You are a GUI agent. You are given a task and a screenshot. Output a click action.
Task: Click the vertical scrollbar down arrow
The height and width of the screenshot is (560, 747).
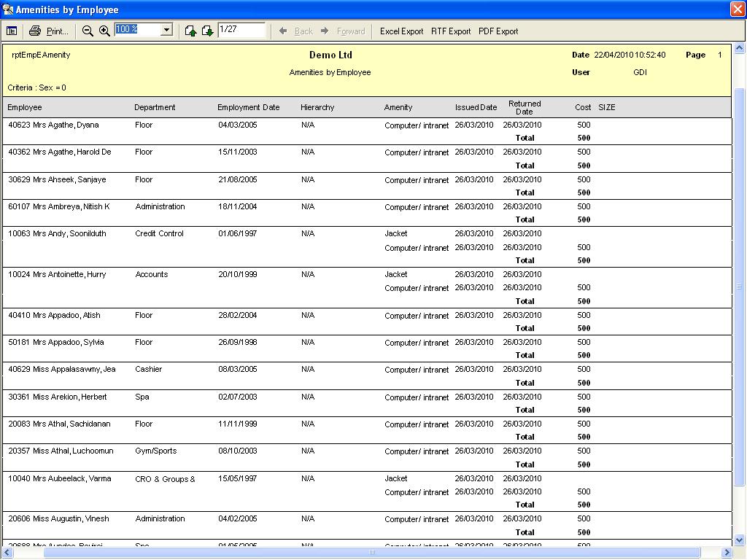[740, 540]
